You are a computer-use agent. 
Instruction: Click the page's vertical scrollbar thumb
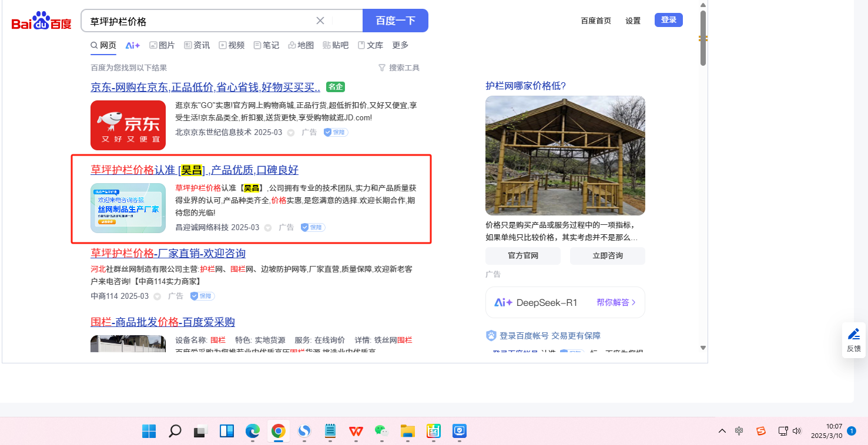tap(703, 38)
